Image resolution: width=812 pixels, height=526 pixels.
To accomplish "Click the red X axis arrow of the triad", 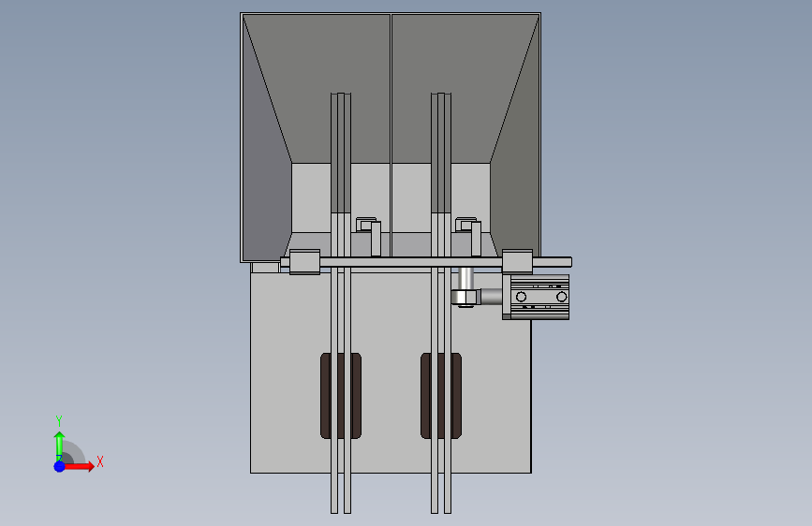I will pos(79,466).
